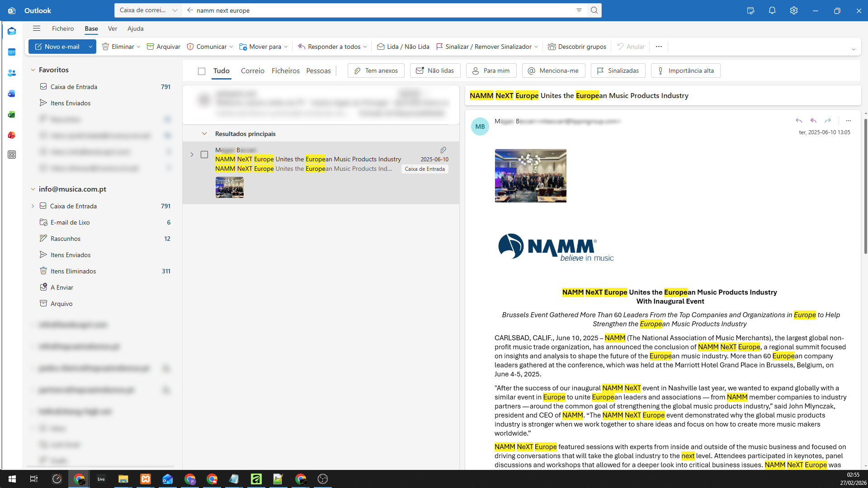The height and width of the screenshot is (488, 868).
Task: Tick the select-all messages checkbox
Action: pyautogui.click(x=202, y=71)
